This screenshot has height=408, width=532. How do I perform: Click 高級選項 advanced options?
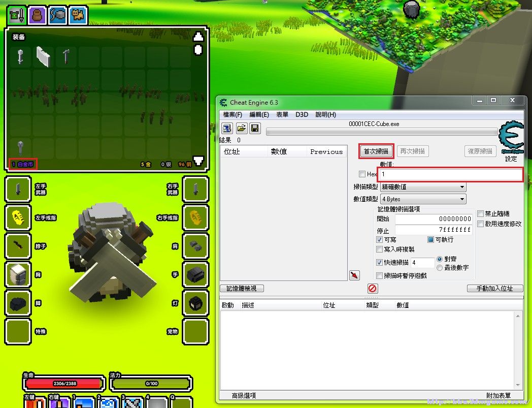click(x=244, y=396)
